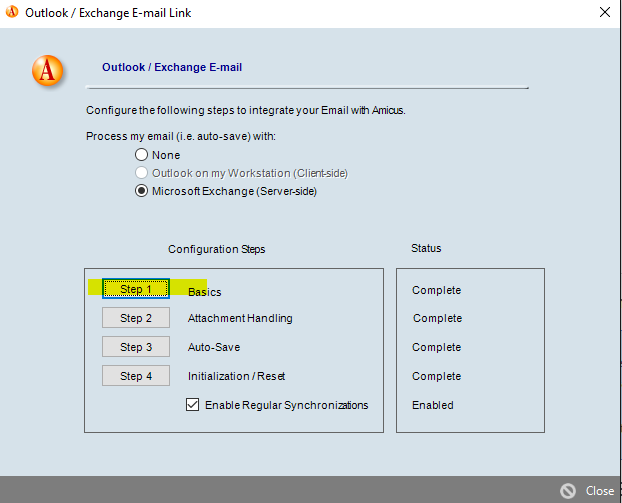This screenshot has height=503, width=622.
Task: Open Step 2 Attachment Handling
Action: pyautogui.click(x=136, y=318)
